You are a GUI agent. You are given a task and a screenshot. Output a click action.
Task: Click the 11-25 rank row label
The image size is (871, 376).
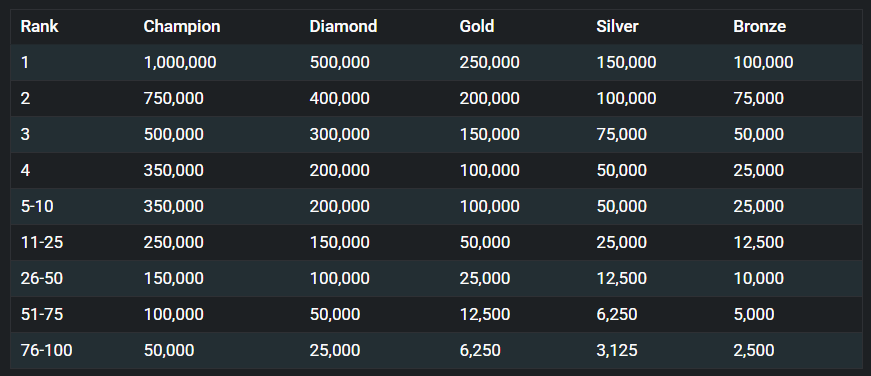click(x=42, y=242)
